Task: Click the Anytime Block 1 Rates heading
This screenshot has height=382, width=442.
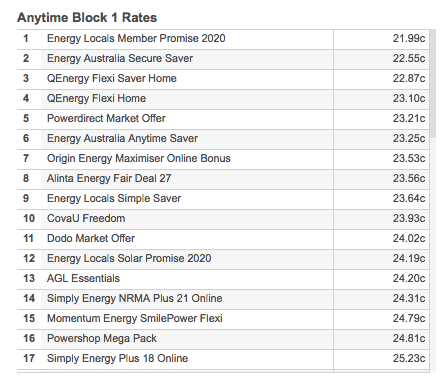Action: pos(87,17)
